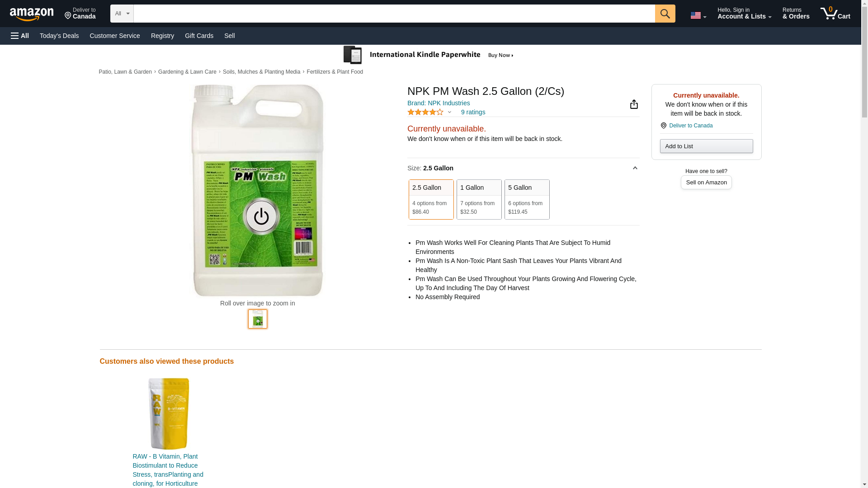Click the Sell on Amazon button
Viewport: 868px width, 488px height.
pyautogui.click(x=706, y=183)
